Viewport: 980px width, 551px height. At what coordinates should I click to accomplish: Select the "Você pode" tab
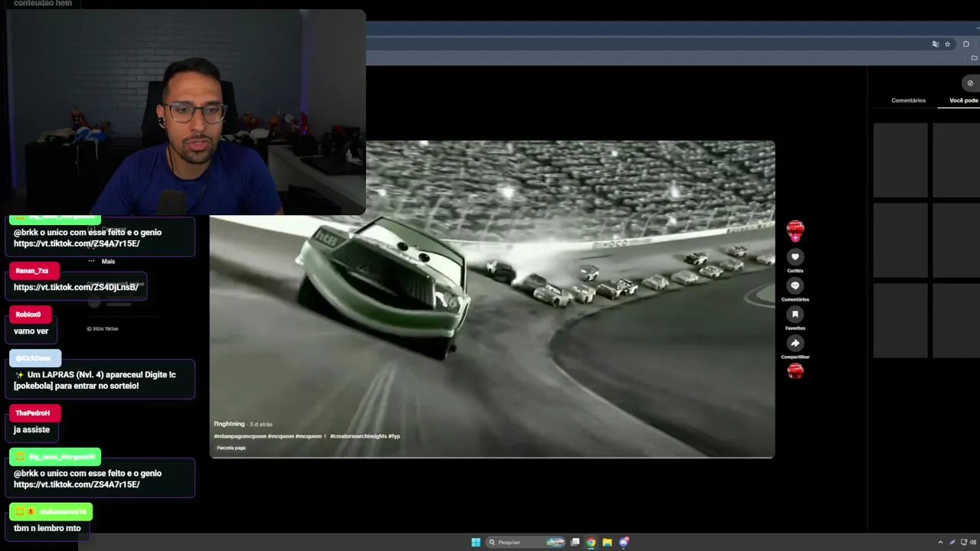tap(964, 100)
